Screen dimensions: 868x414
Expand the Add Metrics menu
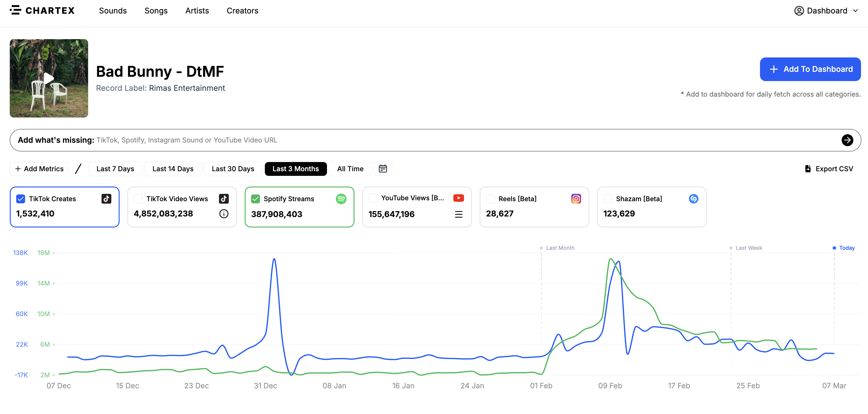click(x=39, y=168)
